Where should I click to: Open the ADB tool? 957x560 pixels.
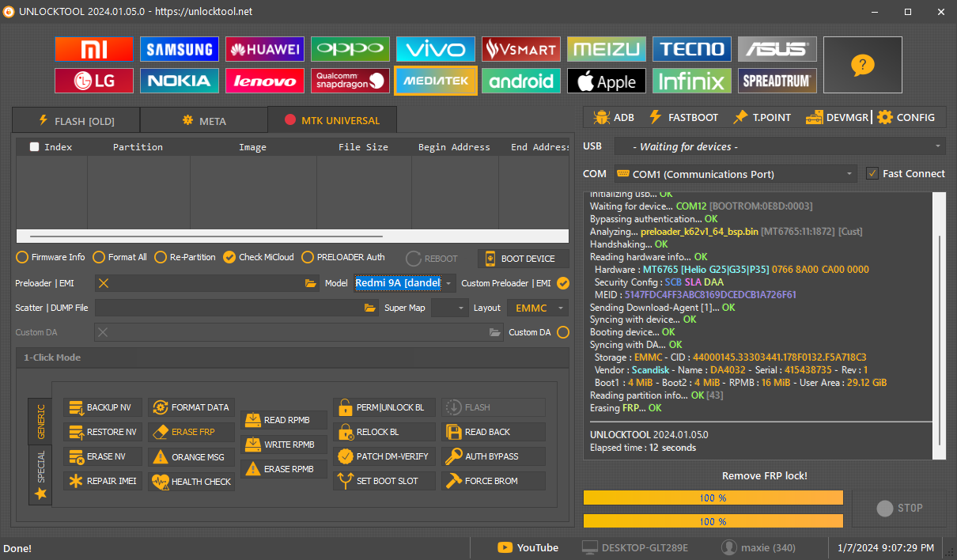coord(613,117)
